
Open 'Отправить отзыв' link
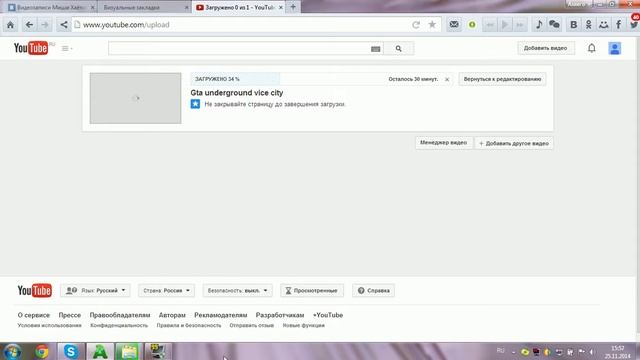pos(251,325)
